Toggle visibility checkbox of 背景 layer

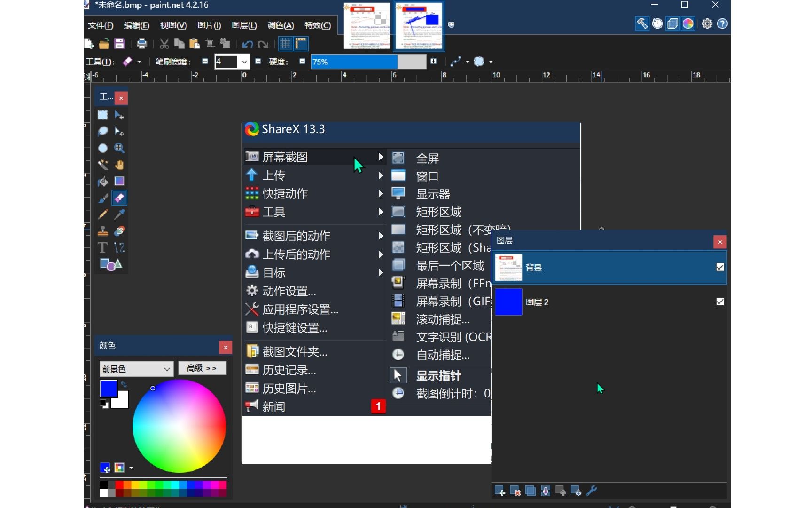point(719,267)
